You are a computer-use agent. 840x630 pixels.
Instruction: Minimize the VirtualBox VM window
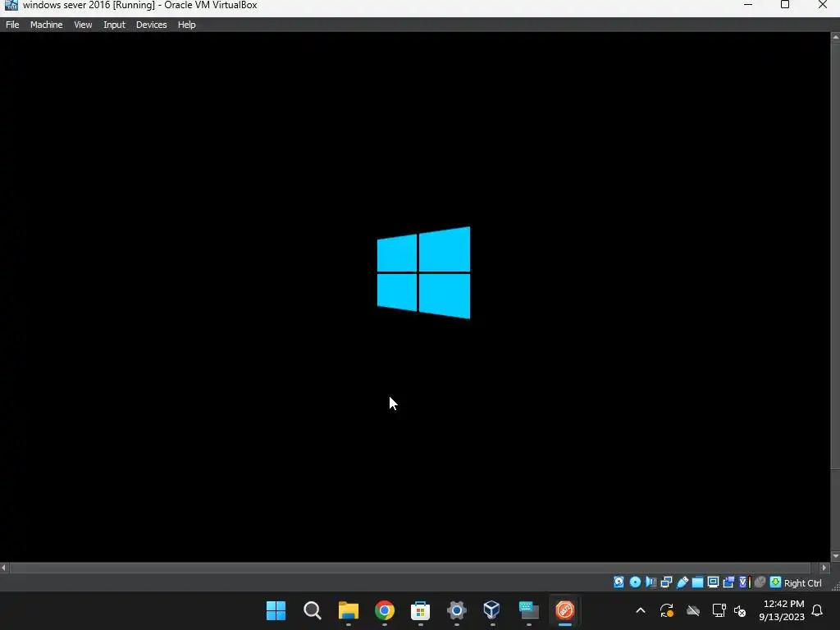[x=748, y=5]
